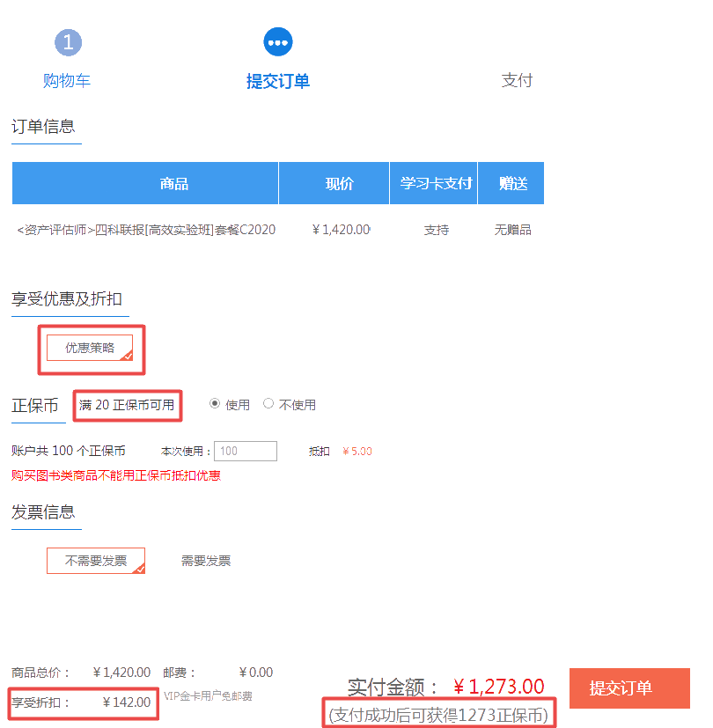Click inside the 本次使用 coin input field
This screenshot has height=728, width=713.
245,450
